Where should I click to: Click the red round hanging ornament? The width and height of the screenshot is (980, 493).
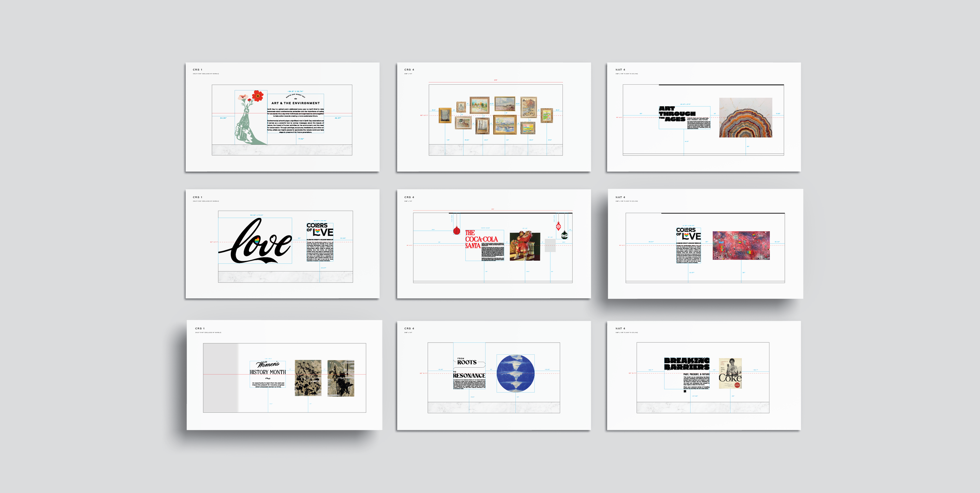click(x=456, y=230)
